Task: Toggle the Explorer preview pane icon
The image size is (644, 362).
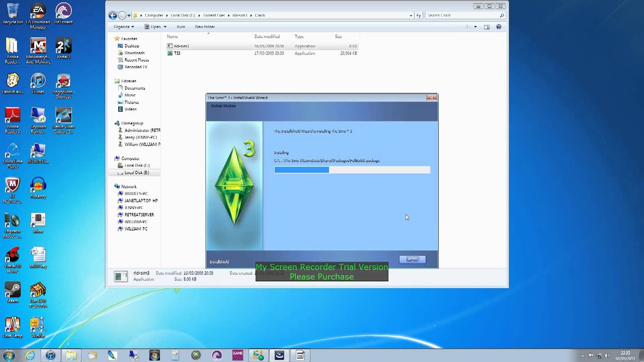Action: click(487, 27)
